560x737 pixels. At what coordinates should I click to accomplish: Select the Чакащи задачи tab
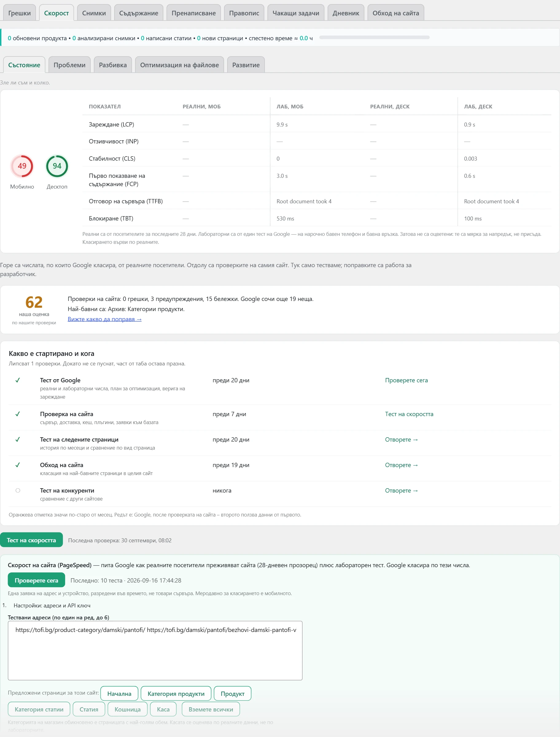pyautogui.click(x=296, y=13)
